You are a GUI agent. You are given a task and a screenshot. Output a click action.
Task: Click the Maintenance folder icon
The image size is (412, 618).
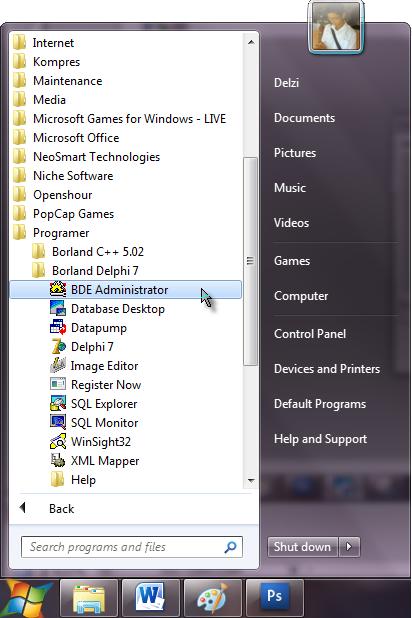click(x=20, y=80)
